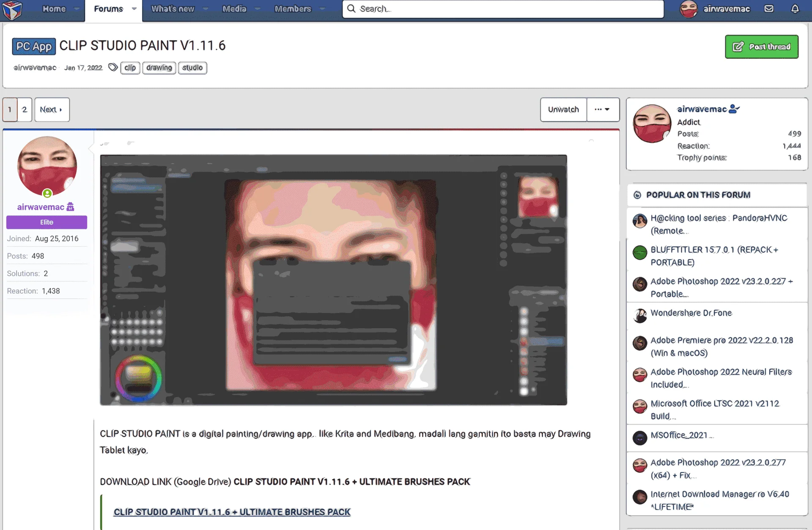812x530 pixels.
Task: Click the search magnifier icon
Action: (x=351, y=8)
